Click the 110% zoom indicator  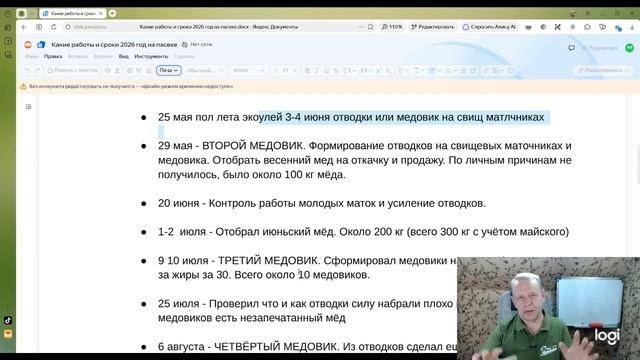click(392, 27)
